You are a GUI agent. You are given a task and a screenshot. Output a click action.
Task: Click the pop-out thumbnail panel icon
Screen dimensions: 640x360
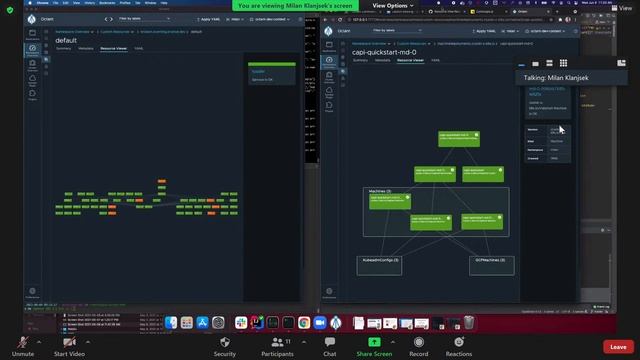[621, 63]
